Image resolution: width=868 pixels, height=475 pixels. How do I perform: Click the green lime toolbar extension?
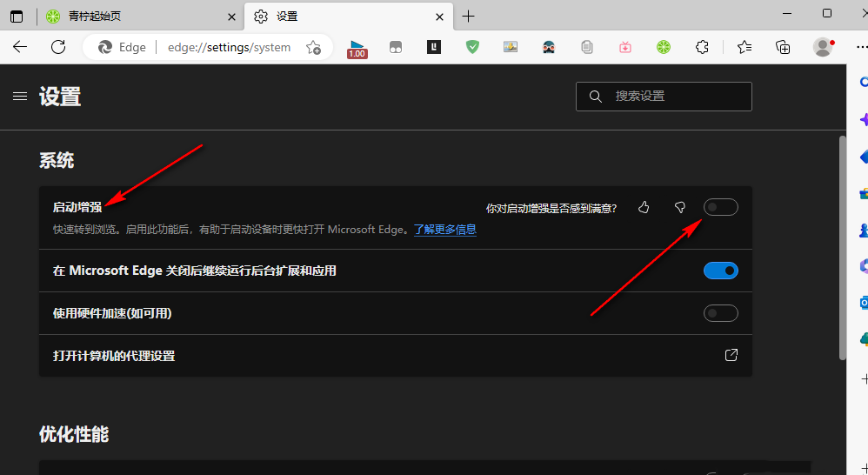pos(664,47)
